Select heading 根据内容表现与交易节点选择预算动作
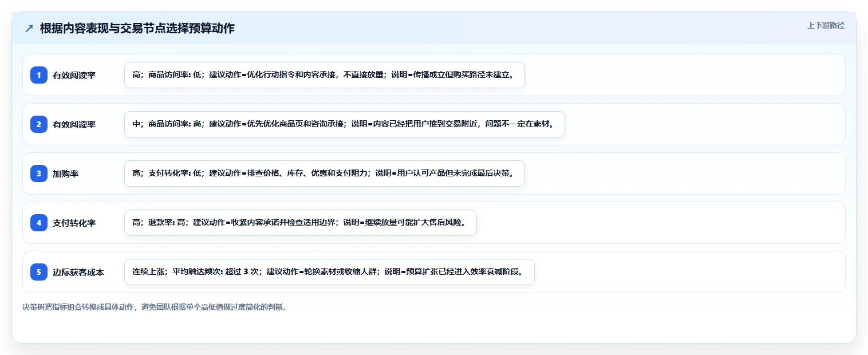Viewport: 868px width, 355px height. (x=137, y=29)
